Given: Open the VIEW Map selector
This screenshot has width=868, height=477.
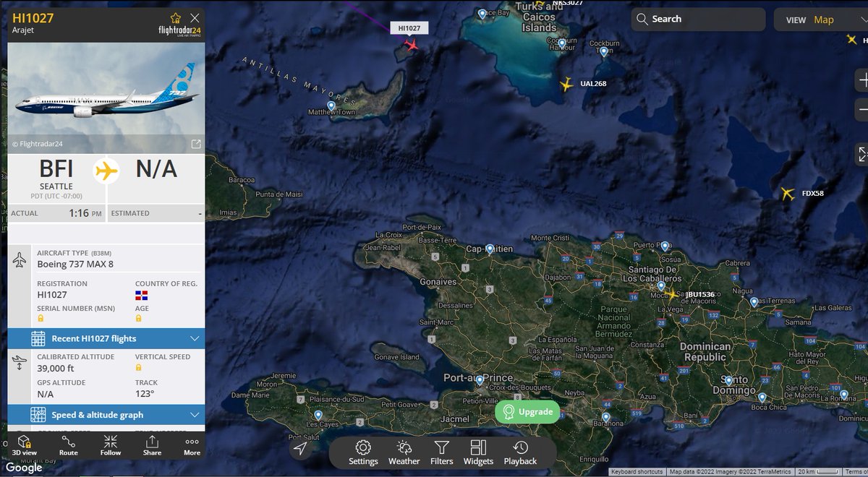Looking at the screenshot, I should (x=820, y=20).
